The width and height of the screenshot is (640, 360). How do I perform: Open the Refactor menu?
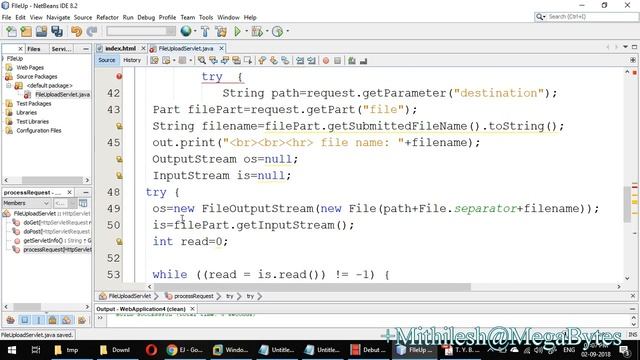pos(107,18)
